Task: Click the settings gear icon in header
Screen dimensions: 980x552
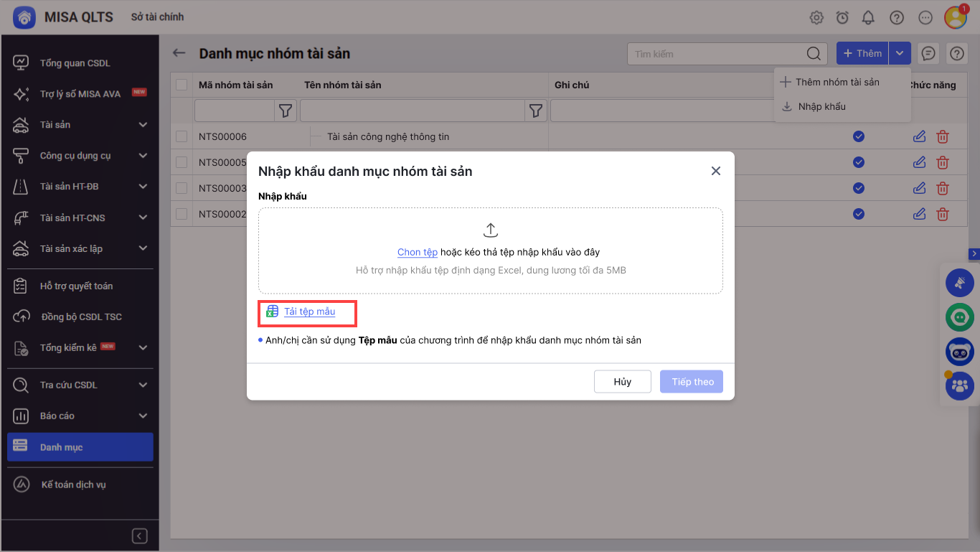Action: coord(816,18)
